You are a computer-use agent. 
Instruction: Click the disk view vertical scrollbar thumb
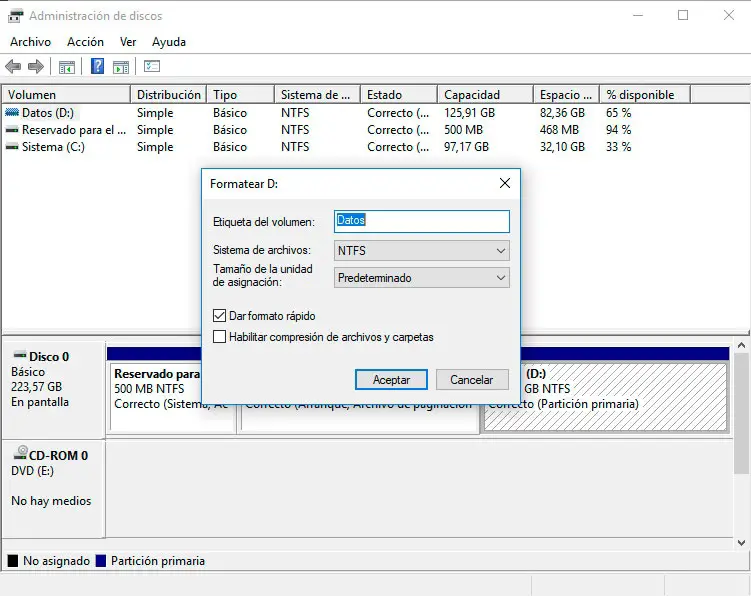coord(741,413)
